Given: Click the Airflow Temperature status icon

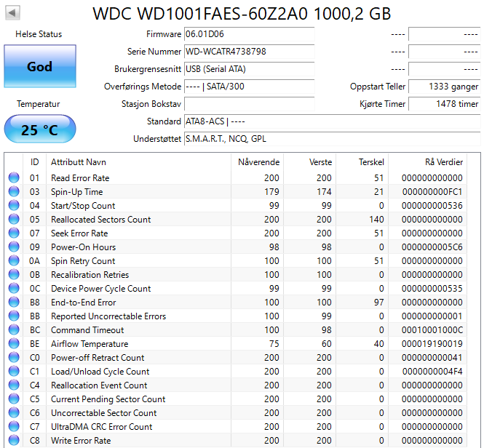Looking at the screenshot, I should point(14,344).
